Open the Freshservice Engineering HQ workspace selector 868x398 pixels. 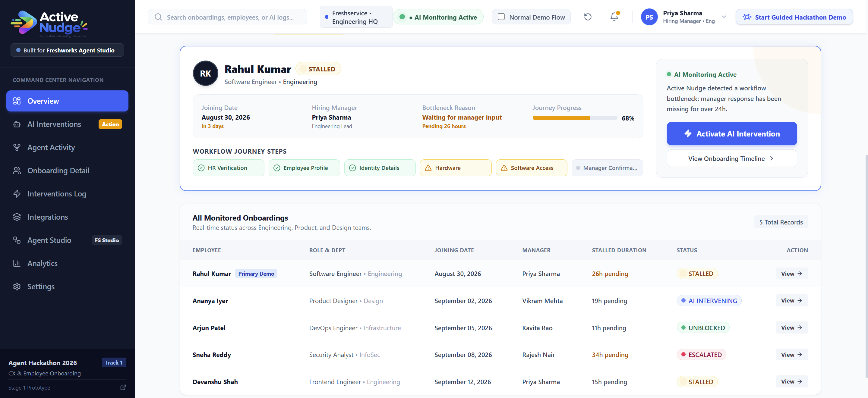click(356, 17)
